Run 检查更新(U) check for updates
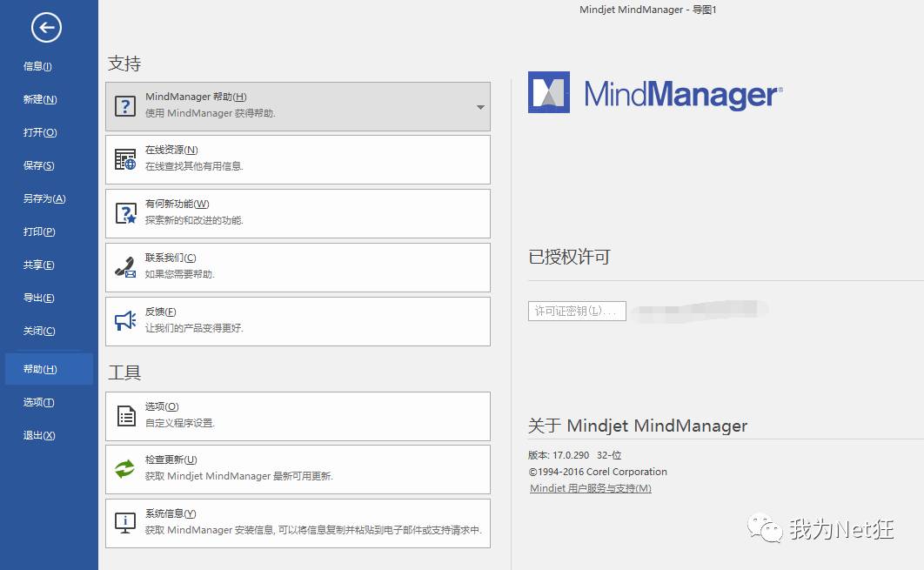The height and width of the screenshot is (570, 924). pos(298,469)
